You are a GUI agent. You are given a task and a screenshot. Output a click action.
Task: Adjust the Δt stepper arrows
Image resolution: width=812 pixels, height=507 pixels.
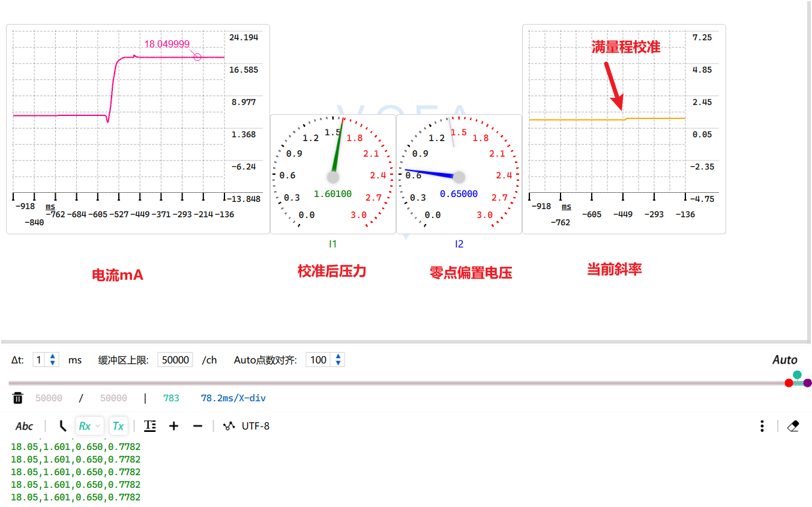pos(53,360)
